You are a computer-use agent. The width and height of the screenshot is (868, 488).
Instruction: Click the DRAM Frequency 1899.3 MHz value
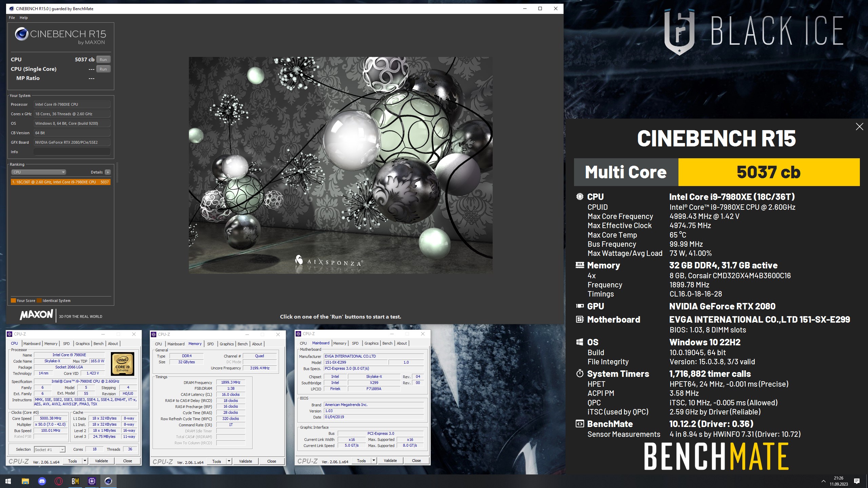[231, 382]
